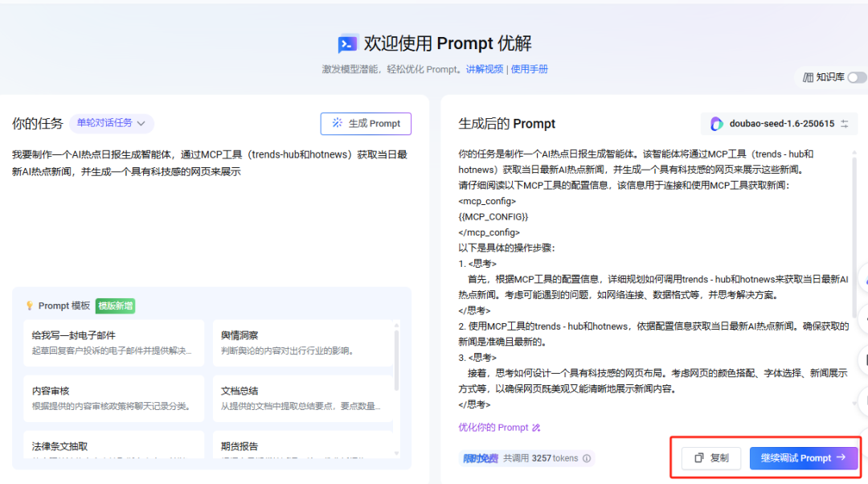Click the 欢迎使用 Prompt 优解 title

coord(448,43)
